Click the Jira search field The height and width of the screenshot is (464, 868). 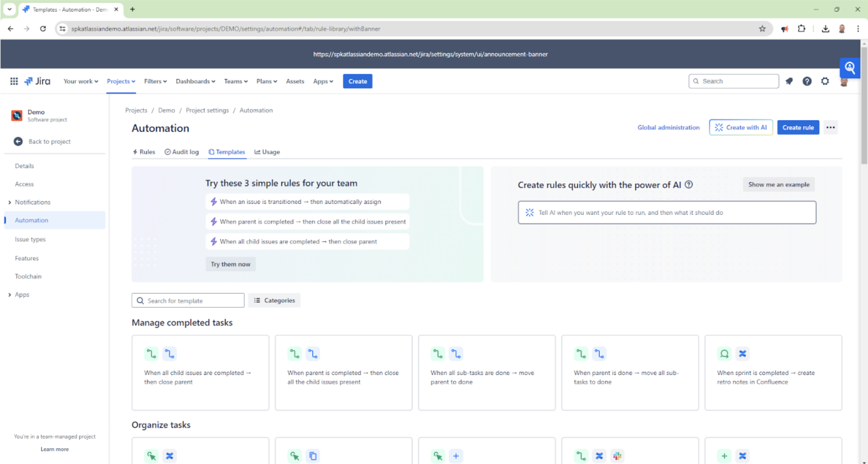[x=734, y=81]
